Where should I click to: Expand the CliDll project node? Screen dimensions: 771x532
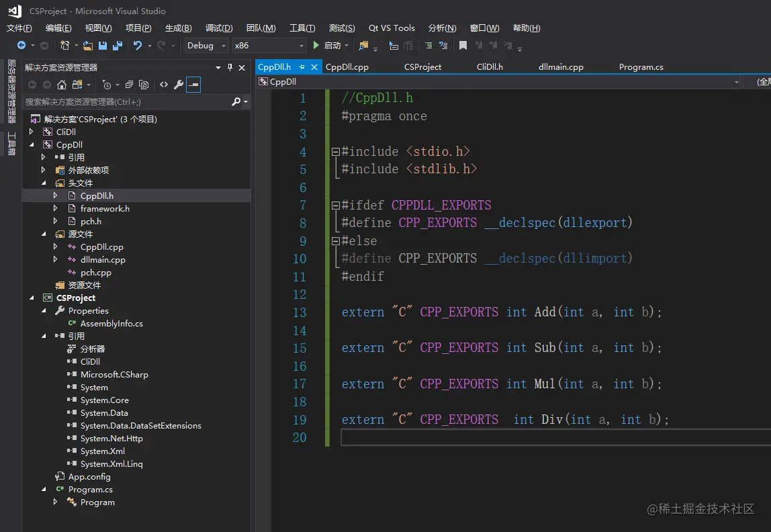pos(32,132)
